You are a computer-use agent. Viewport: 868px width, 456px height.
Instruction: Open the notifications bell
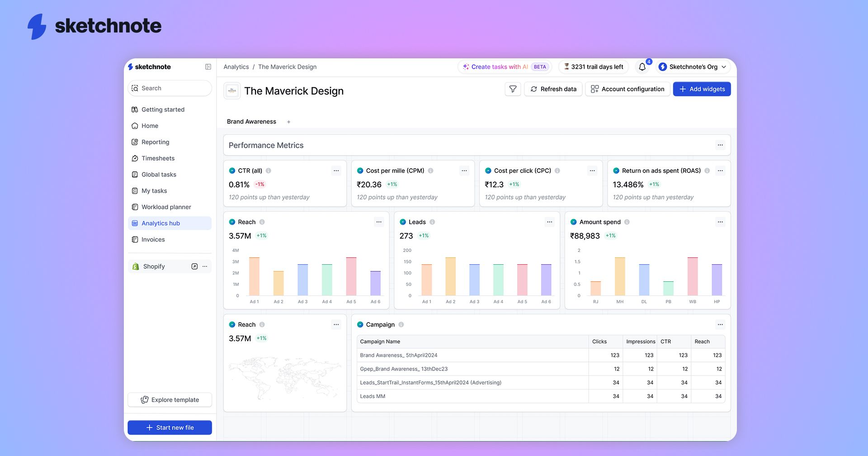642,67
